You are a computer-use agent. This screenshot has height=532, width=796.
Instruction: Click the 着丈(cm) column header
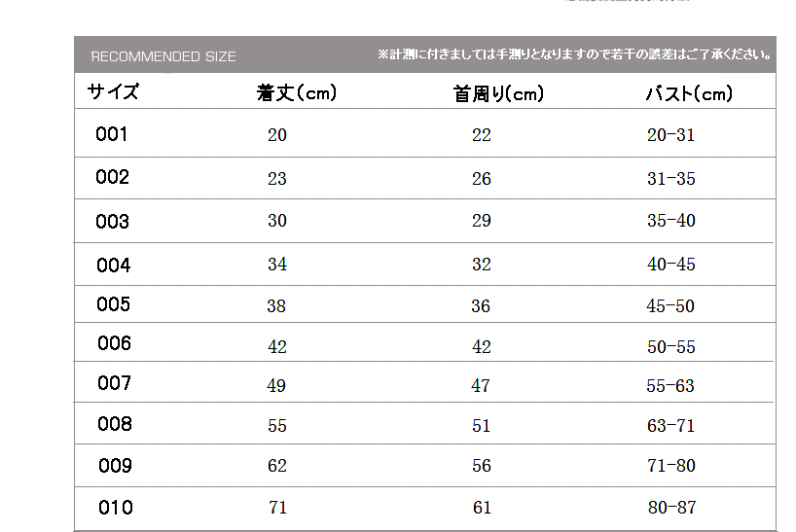tap(297, 92)
